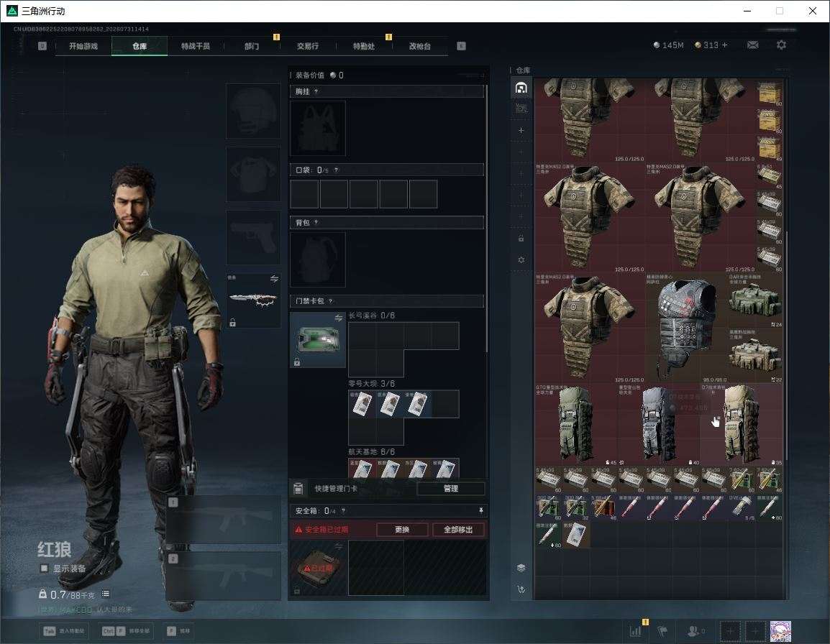Open the weight details list icon
This screenshot has height=644, width=830.
point(105,594)
